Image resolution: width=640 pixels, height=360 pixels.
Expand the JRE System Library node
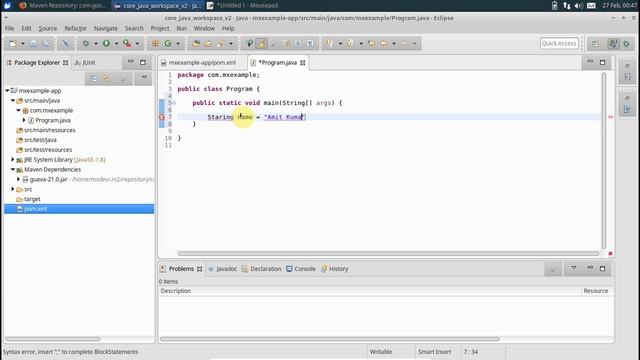[x=13, y=160]
